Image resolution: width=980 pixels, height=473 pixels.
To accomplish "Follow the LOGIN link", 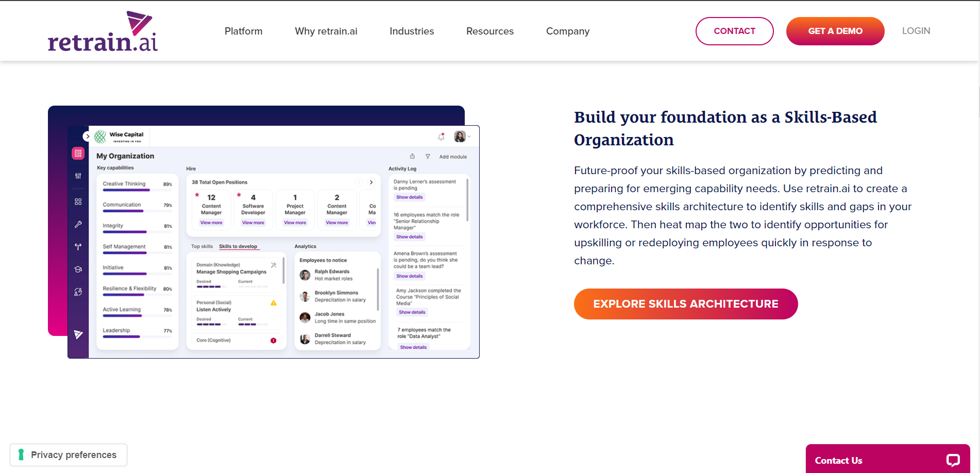I will (916, 31).
